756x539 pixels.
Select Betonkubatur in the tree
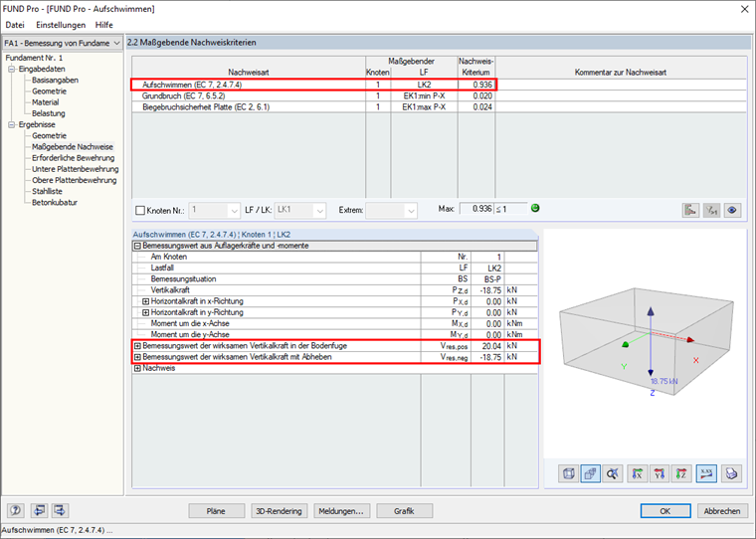55,202
